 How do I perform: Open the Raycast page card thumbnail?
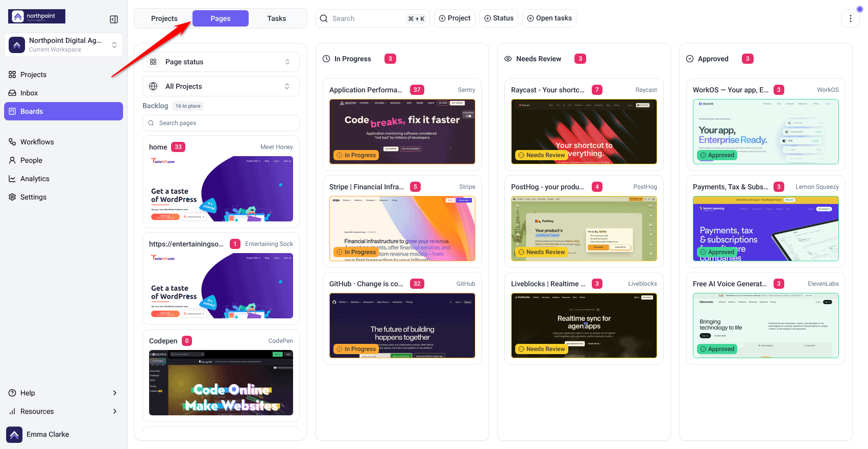point(584,132)
